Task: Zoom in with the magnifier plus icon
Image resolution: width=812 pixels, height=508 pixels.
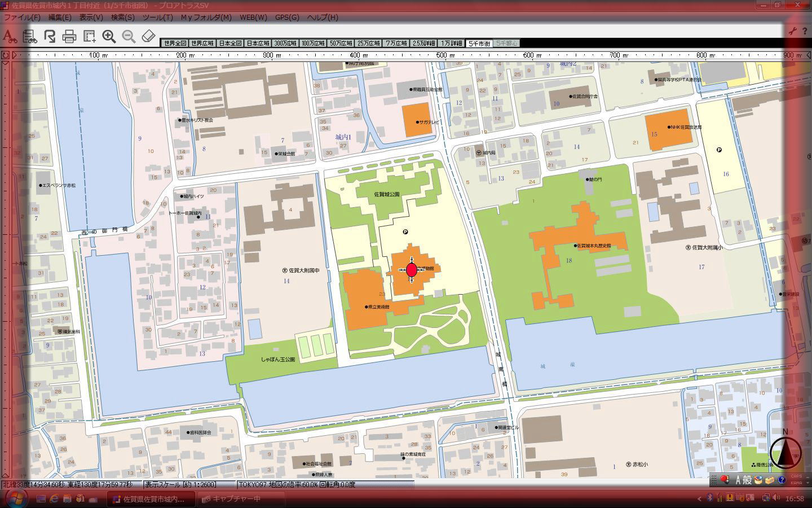Action: (x=109, y=37)
